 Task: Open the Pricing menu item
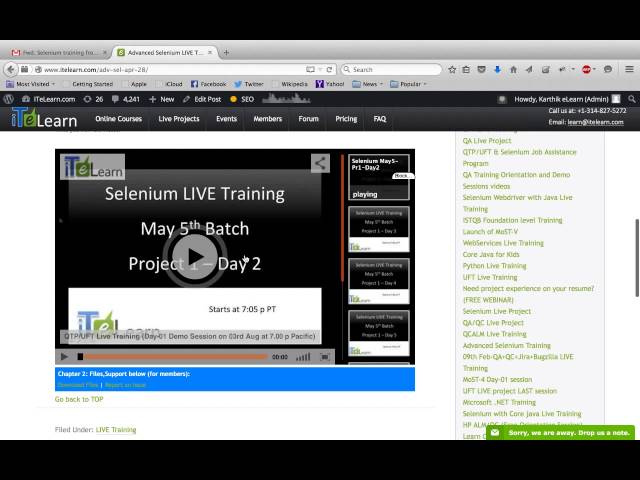pyautogui.click(x=346, y=119)
